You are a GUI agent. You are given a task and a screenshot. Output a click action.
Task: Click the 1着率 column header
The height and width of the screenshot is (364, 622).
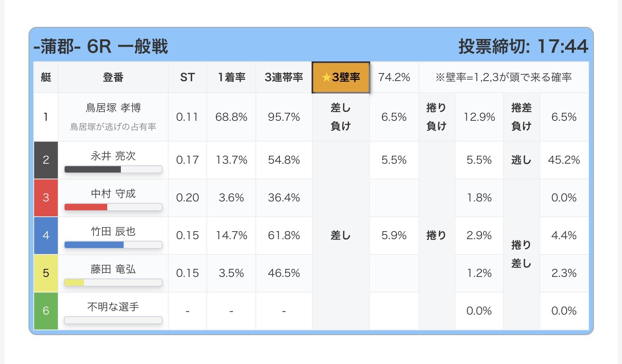coord(231,77)
